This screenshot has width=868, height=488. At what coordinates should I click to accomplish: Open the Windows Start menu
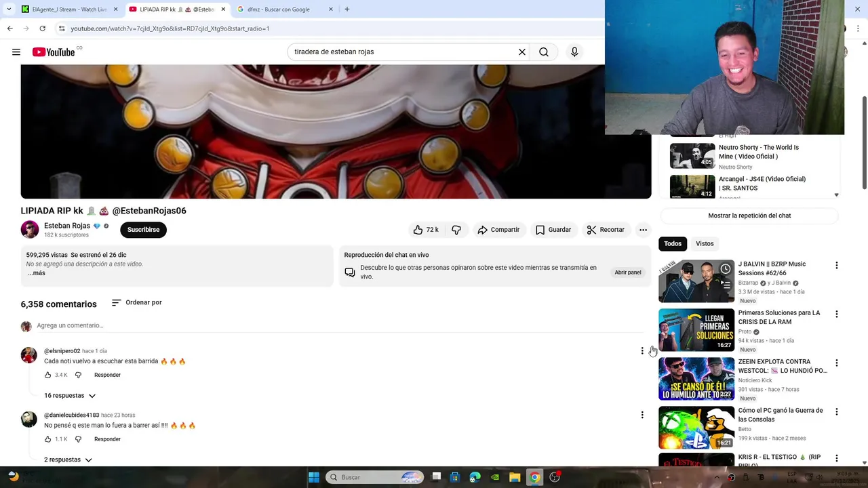313,477
